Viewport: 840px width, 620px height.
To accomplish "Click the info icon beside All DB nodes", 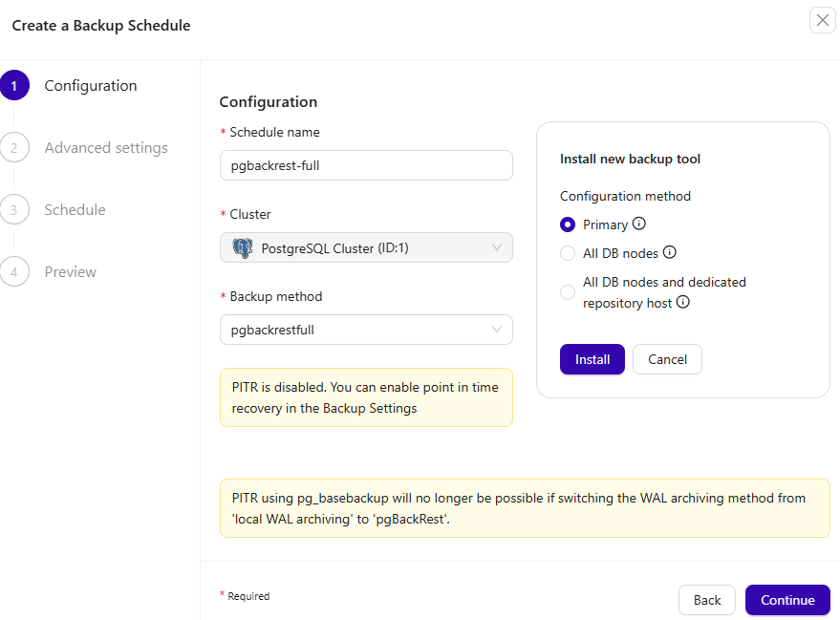I will pos(670,253).
